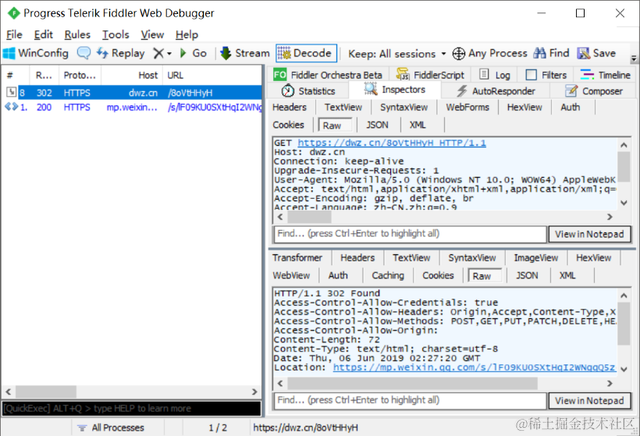Click the Log tab icon

click(x=484, y=74)
